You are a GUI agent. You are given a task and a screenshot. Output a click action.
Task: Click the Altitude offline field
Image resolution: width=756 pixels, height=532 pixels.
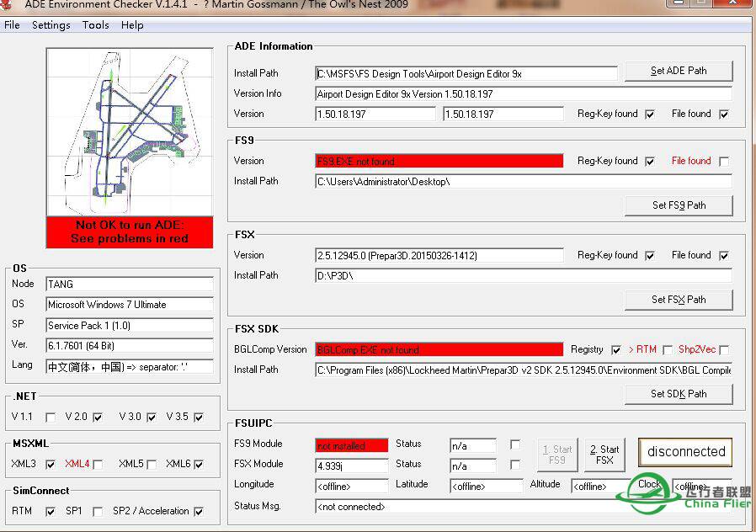point(600,487)
